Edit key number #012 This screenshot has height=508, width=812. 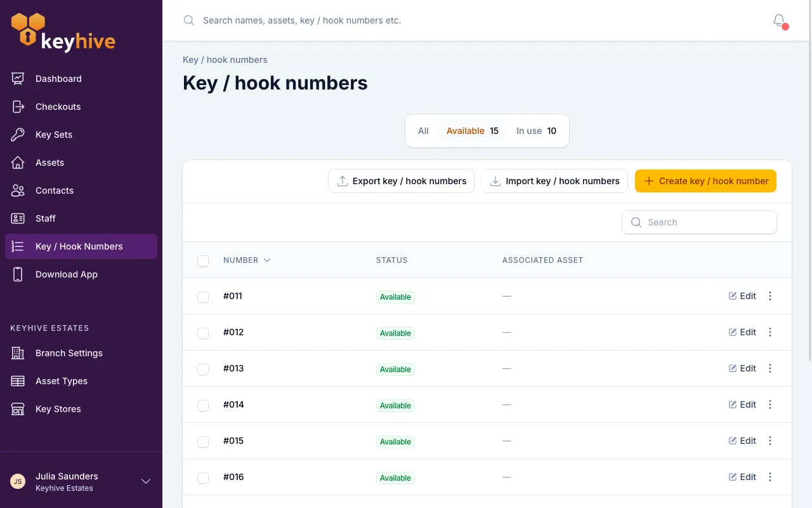(x=742, y=332)
